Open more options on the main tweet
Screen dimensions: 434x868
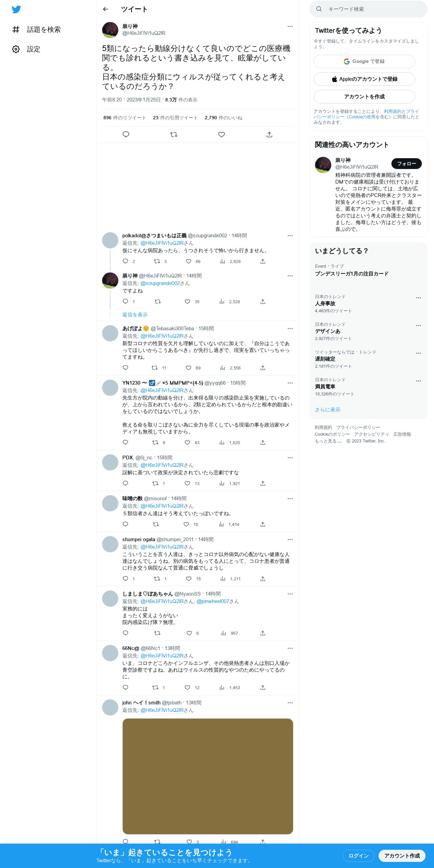[290, 26]
